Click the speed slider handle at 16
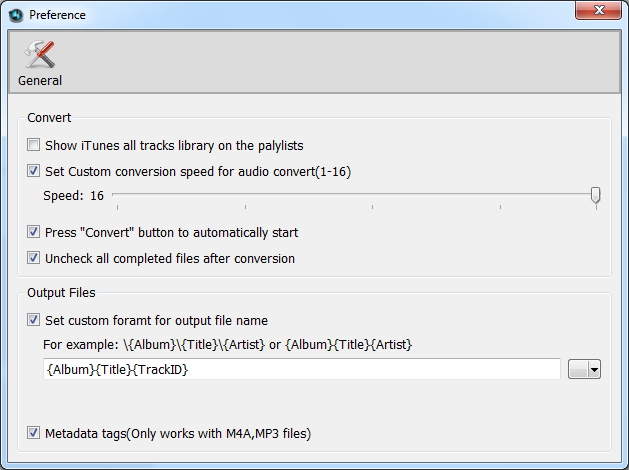The image size is (629, 470). pos(596,195)
